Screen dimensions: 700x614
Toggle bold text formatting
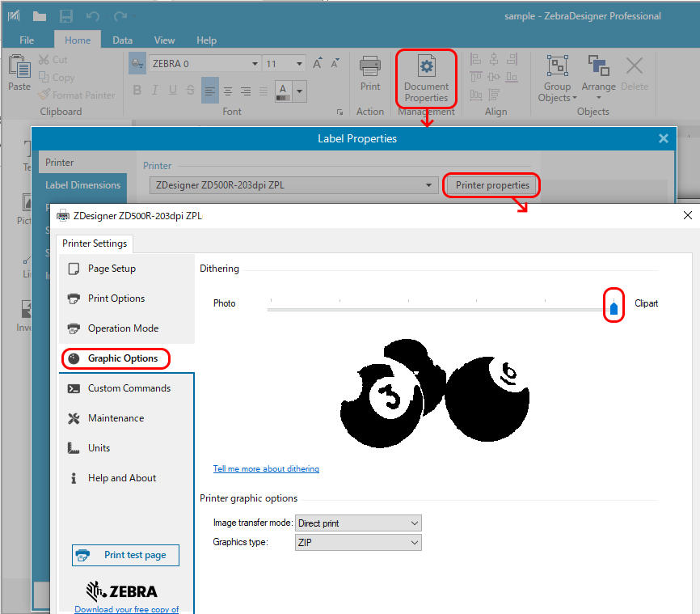click(x=137, y=91)
